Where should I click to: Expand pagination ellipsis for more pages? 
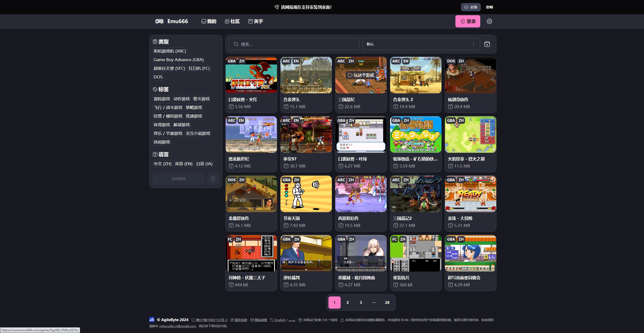[374, 302]
